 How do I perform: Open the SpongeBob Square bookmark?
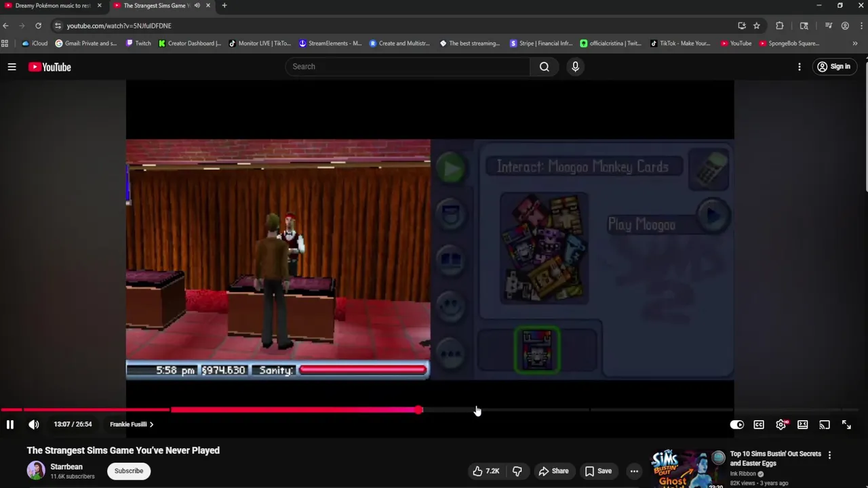(789, 43)
